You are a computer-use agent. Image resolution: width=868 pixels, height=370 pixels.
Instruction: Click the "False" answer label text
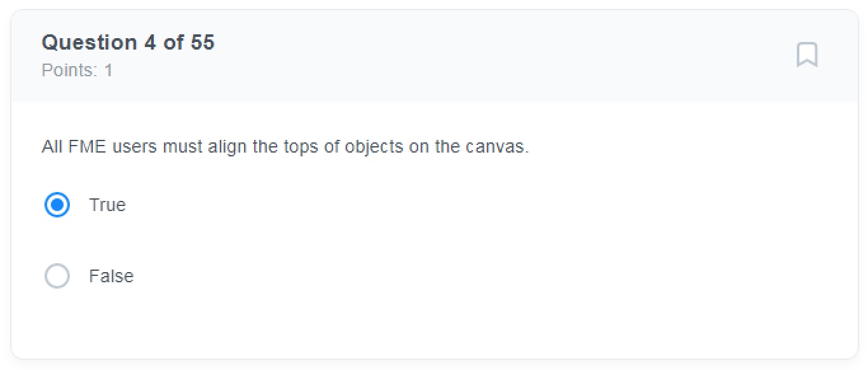pos(111,276)
